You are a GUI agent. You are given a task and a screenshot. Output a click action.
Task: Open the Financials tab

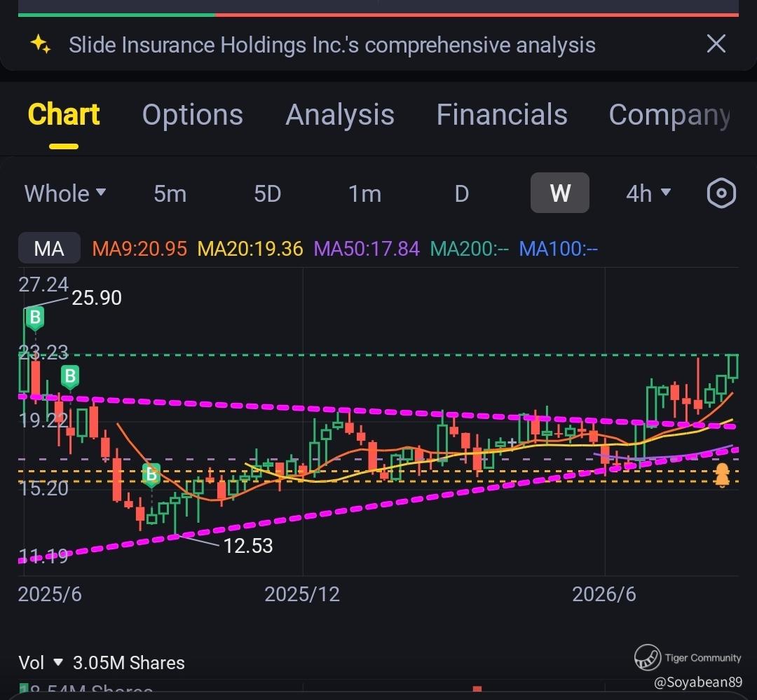[502, 115]
